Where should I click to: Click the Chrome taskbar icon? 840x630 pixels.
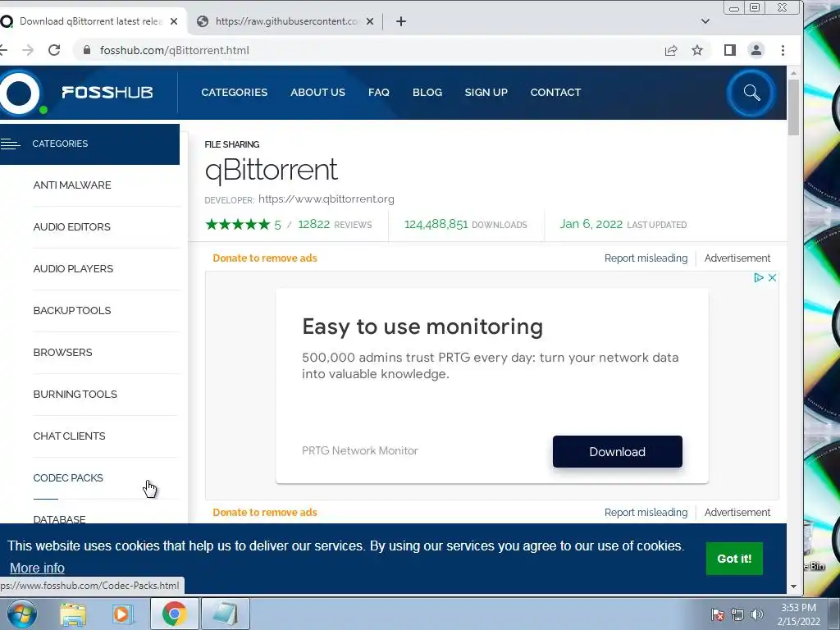pos(174,614)
